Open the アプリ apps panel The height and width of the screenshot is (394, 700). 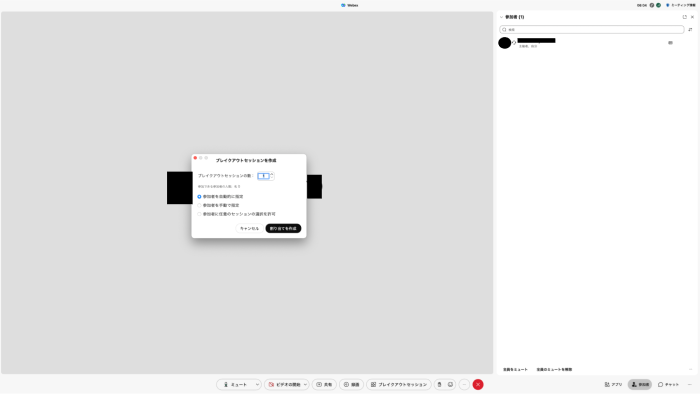click(x=613, y=384)
